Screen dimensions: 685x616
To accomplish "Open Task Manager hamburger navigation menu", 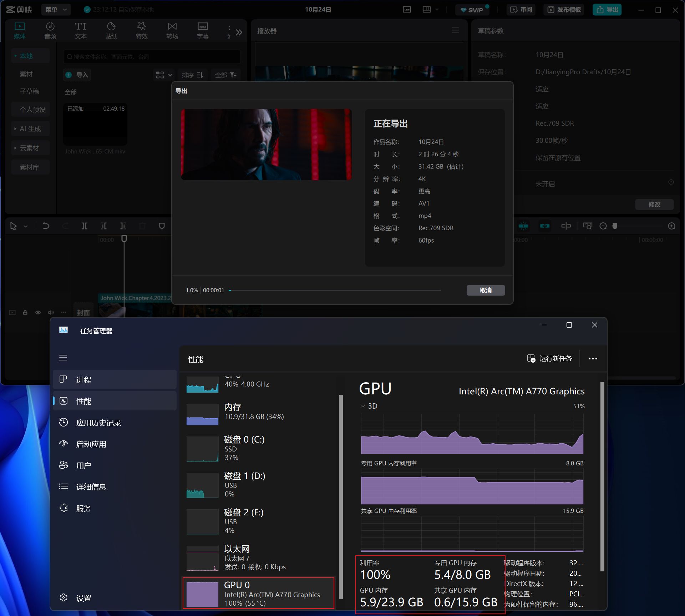I will tap(63, 358).
